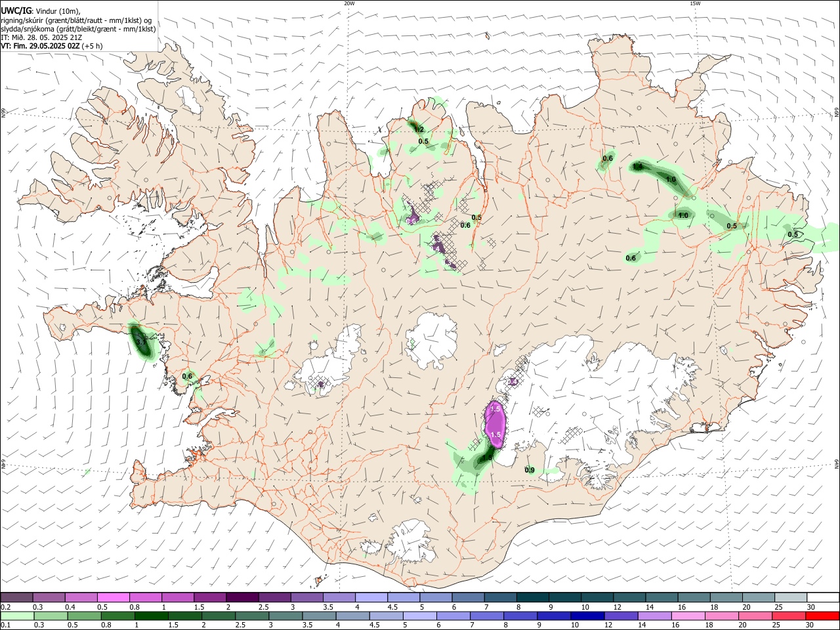840x630 pixels.
Task: Click the '64N' latitude label on the right edge
Action: (837, 463)
